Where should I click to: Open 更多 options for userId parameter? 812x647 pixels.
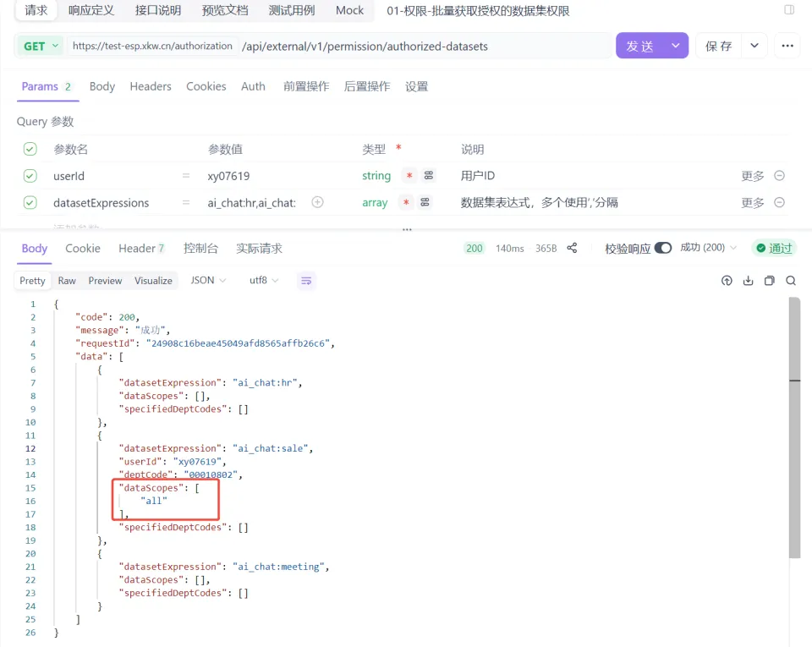point(752,176)
